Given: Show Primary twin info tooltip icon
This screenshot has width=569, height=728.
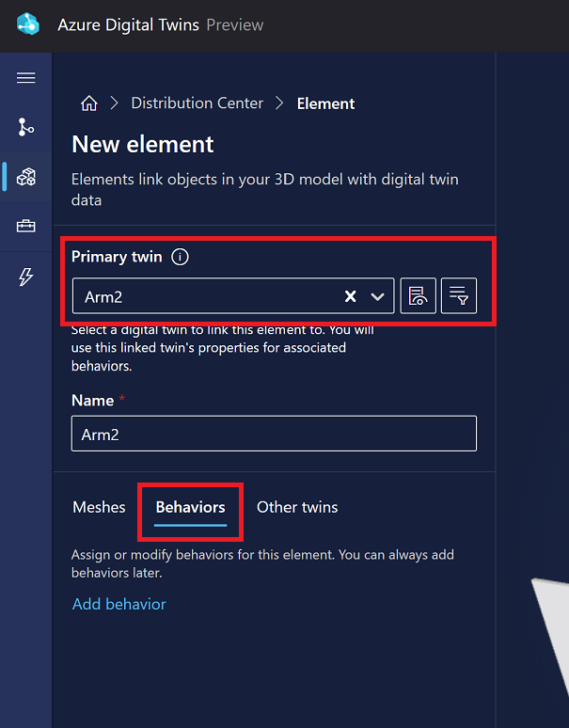Looking at the screenshot, I should click(x=181, y=257).
